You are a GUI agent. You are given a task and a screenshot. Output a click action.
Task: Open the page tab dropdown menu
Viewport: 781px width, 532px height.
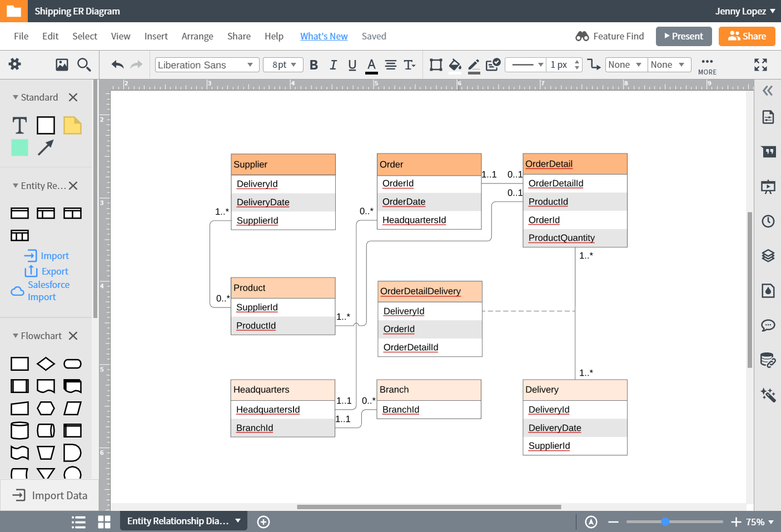pos(238,521)
